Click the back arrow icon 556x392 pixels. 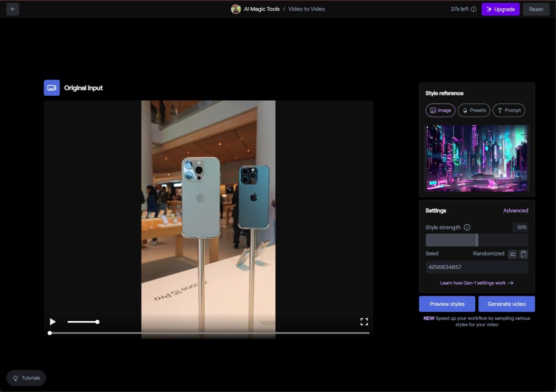coord(12,9)
